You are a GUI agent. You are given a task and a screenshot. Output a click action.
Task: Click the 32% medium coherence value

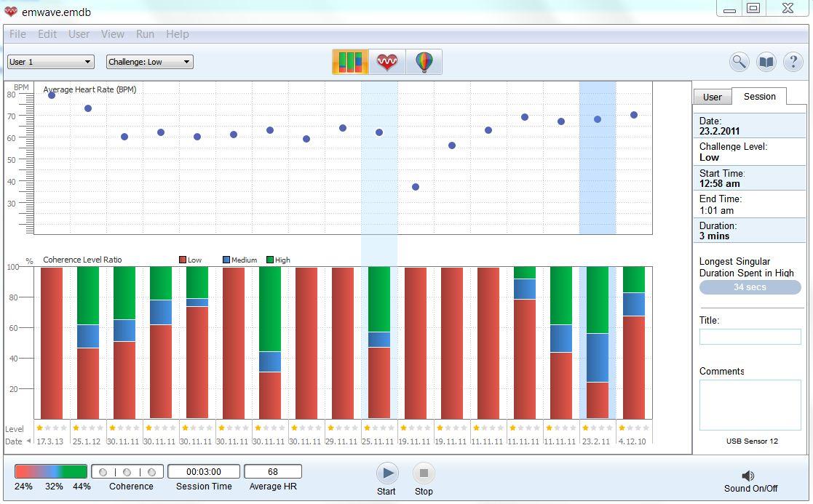(x=54, y=487)
